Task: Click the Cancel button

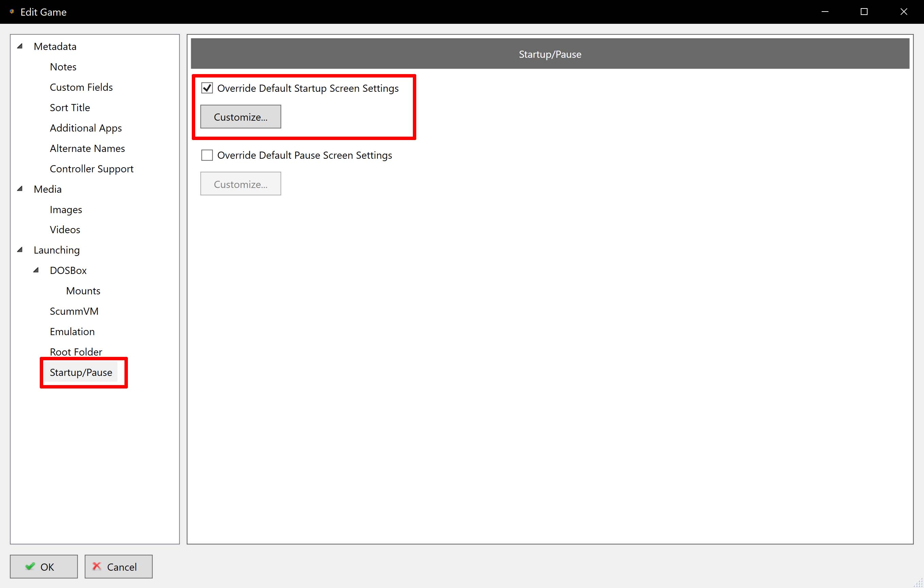Action: pyautogui.click(x=119, y=567)
